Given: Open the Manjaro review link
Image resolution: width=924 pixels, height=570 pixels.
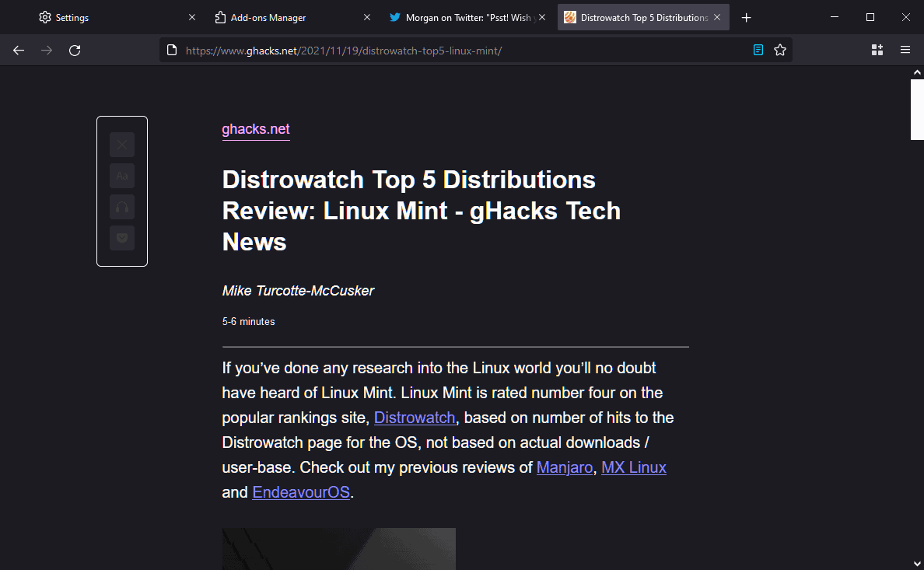Looking at the screenshot, I should coord(565,467).
